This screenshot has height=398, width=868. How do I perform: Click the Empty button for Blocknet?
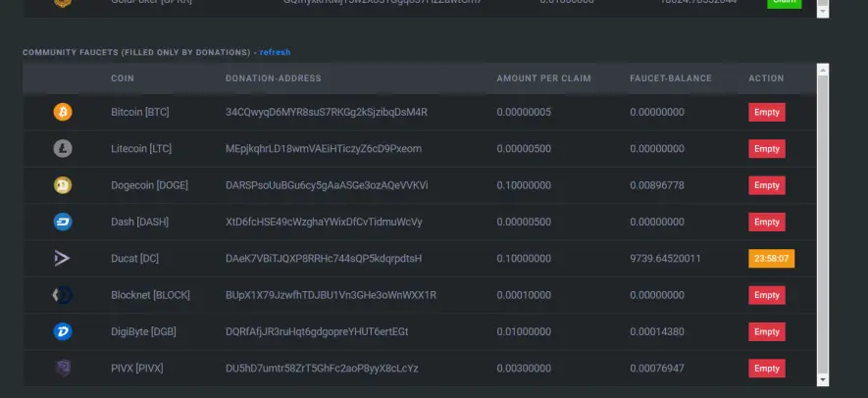coord(767,295)
